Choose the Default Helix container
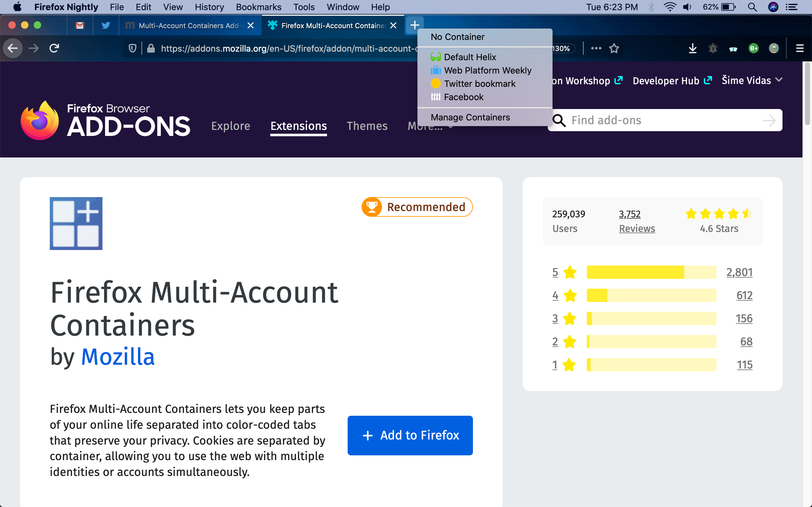The height and width of the screenshot is (507, 812). point(470,57)
